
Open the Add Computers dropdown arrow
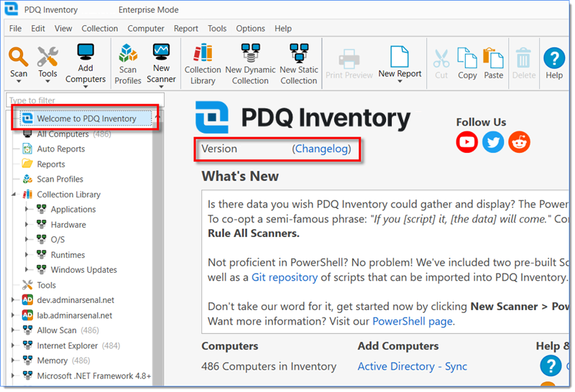click(86, 88)
